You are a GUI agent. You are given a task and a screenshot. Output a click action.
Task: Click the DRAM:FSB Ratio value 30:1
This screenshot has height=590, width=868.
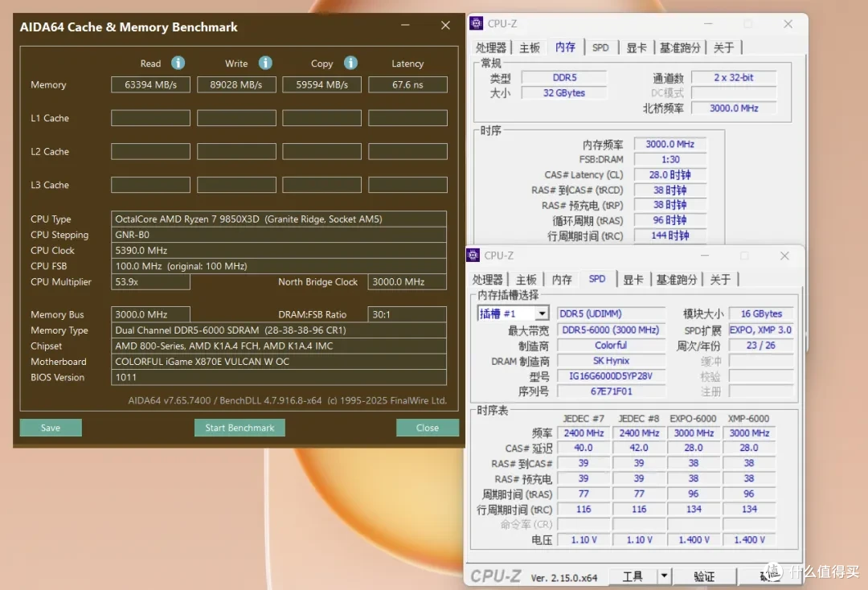(407, 314)
